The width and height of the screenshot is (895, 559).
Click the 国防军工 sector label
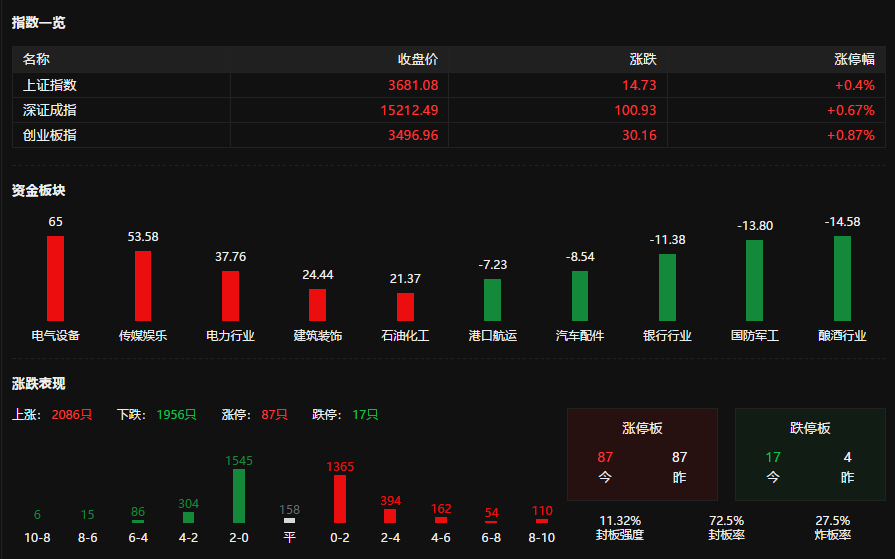[755, 336]
